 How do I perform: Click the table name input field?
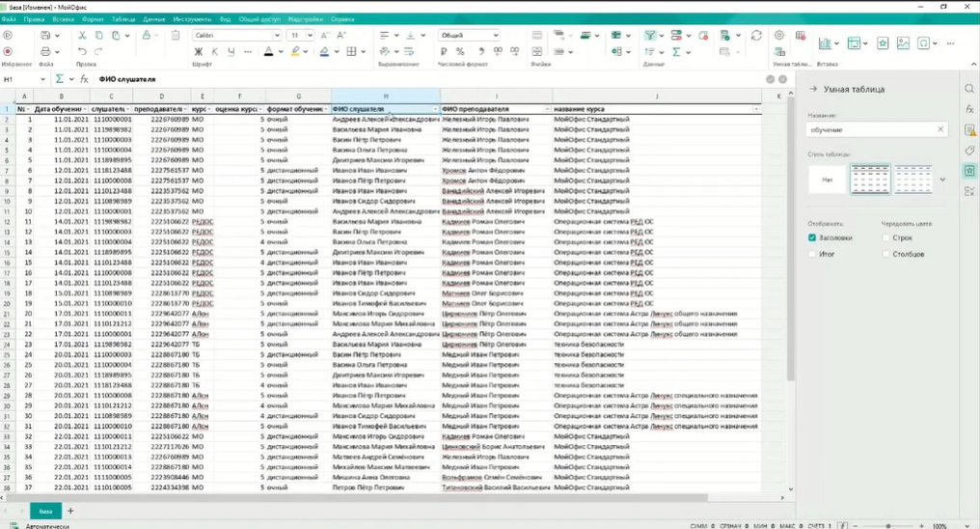pos(878,129)
